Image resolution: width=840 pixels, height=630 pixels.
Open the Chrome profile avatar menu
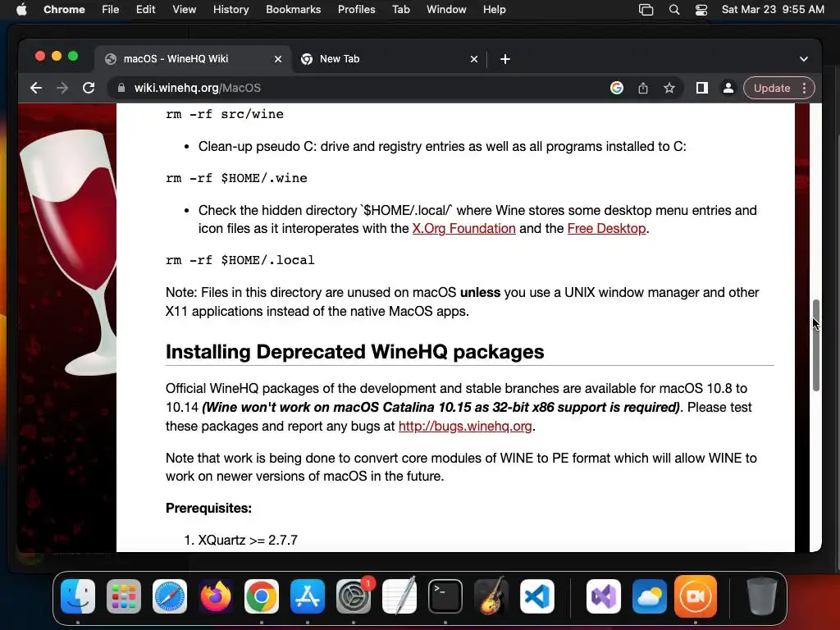[728, 88]
